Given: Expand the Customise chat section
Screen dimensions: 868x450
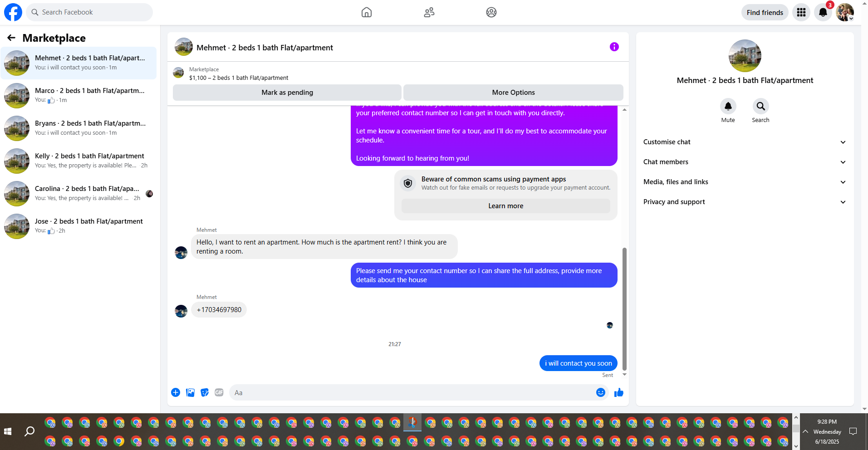Looking at the screenshot, I should click(x=745, y=142).
